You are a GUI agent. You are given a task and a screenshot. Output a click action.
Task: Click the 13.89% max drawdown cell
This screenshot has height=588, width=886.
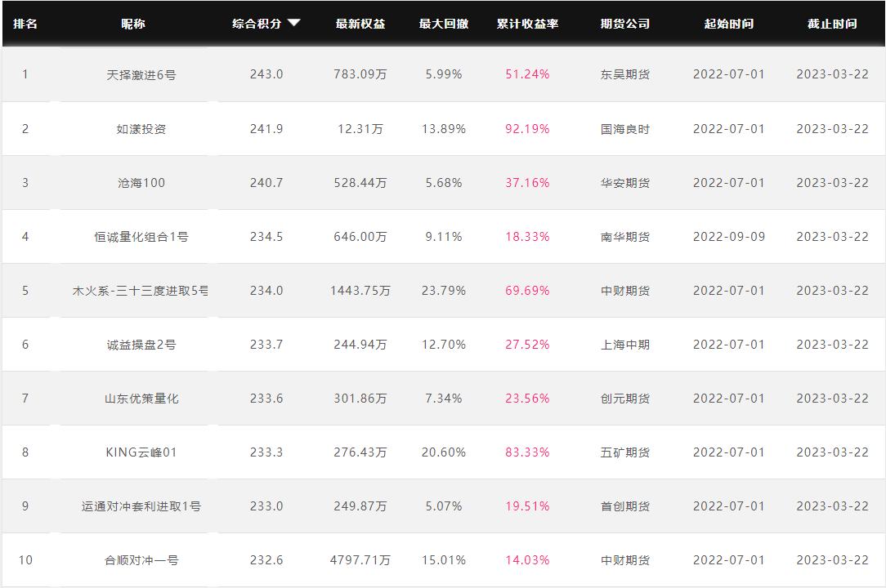444,129
